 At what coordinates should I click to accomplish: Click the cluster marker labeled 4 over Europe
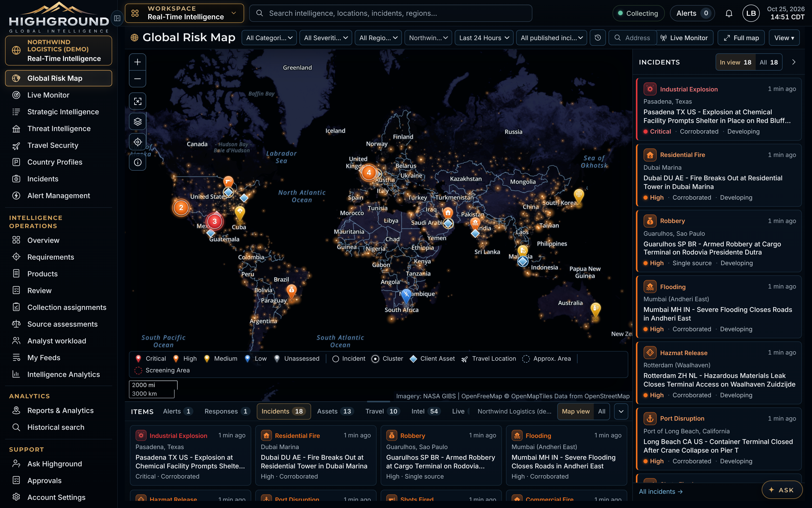[369, 172]
